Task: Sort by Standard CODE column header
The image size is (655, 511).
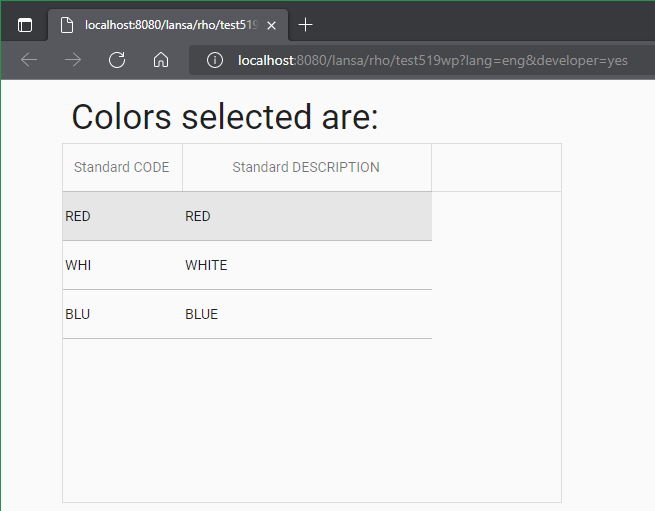Action: click(122, 168)
